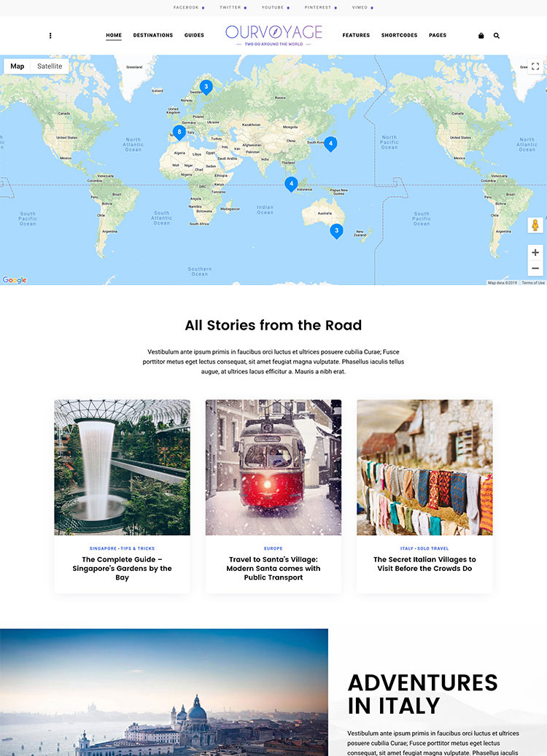Click the OurVoyage site logo

pos(273,34)
